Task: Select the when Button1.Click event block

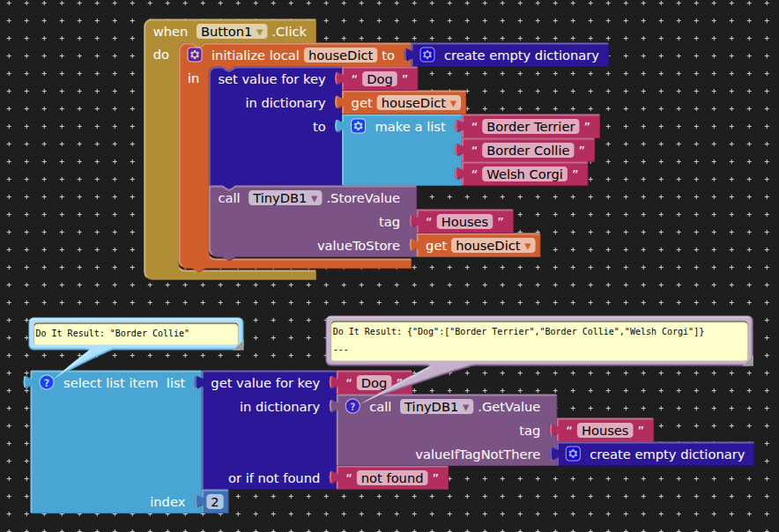Action: (x=167, y=32)
